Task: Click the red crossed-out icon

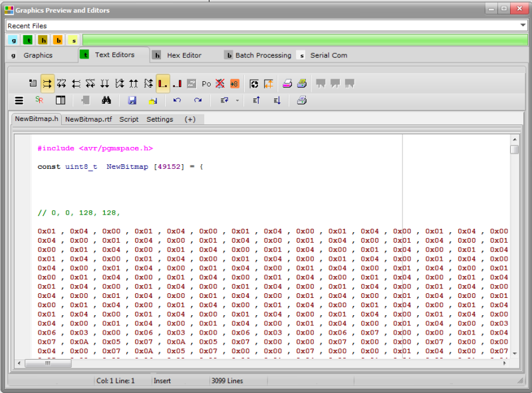Action: coord(220,84)
